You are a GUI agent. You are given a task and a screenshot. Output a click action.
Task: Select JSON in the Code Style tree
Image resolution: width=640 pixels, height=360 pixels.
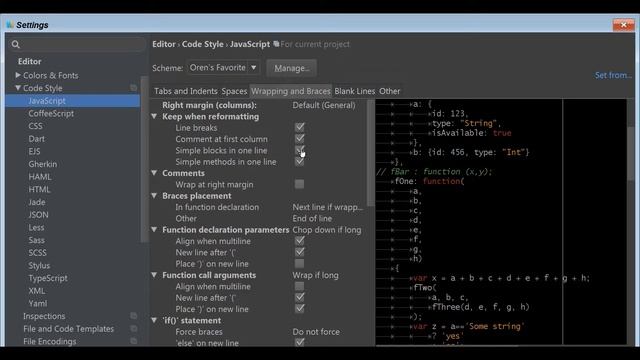tap(38, 215)
